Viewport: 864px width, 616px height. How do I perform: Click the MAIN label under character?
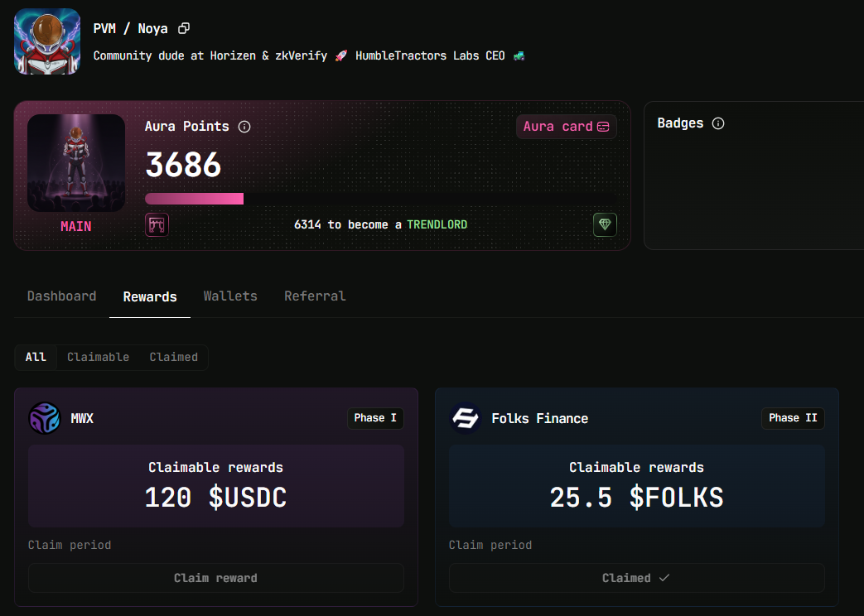coord(76,227)
